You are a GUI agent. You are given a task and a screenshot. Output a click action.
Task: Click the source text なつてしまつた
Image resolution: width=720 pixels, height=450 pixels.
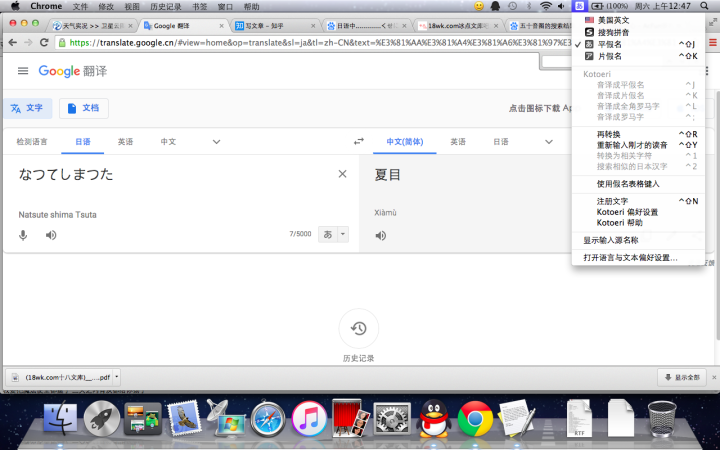click(x=66, y=174)
